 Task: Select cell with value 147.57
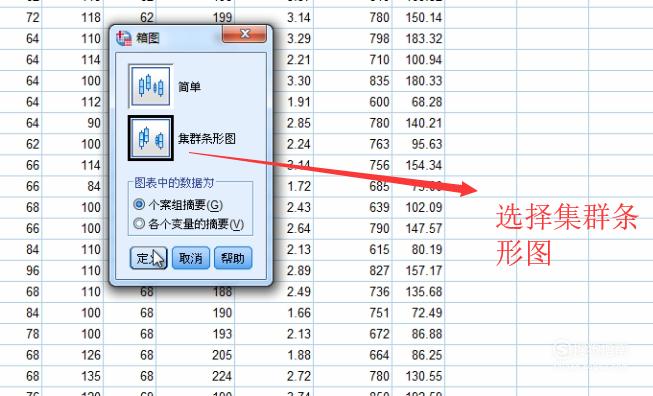click(419, 228)
